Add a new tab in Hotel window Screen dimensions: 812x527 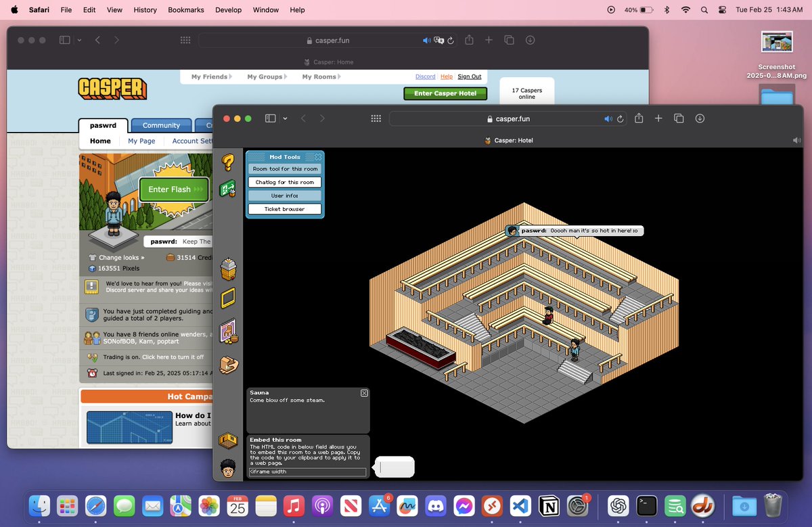click(x=658, y=118)
